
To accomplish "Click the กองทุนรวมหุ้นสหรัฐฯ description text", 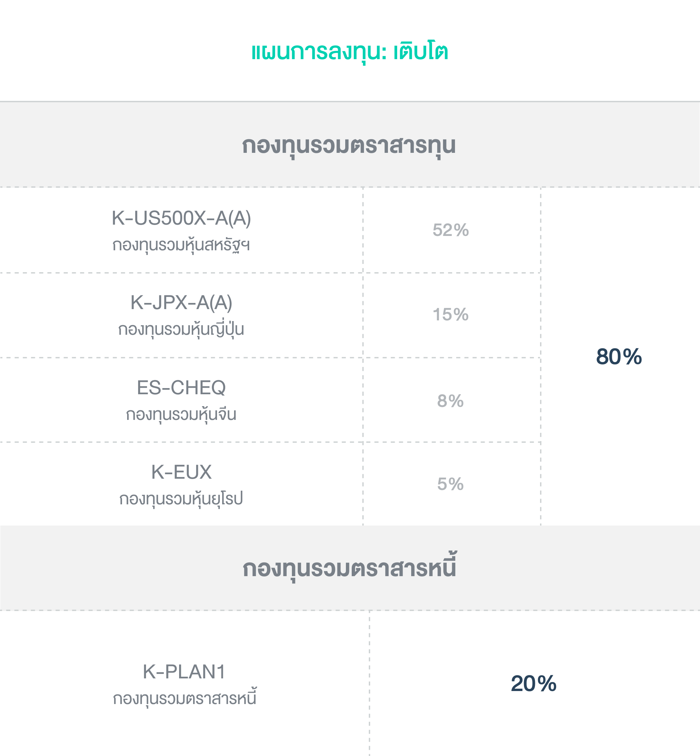I will [x=181, y=245].
